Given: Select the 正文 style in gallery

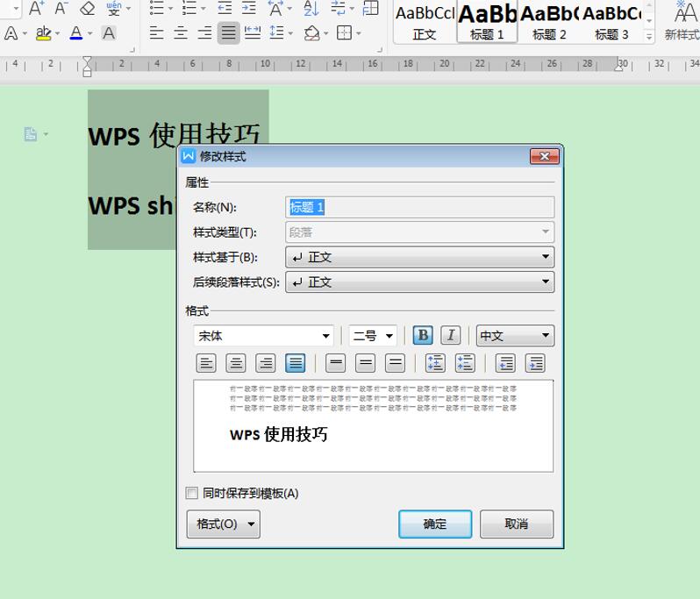Looking at the screenshot, I should point(425,22).
